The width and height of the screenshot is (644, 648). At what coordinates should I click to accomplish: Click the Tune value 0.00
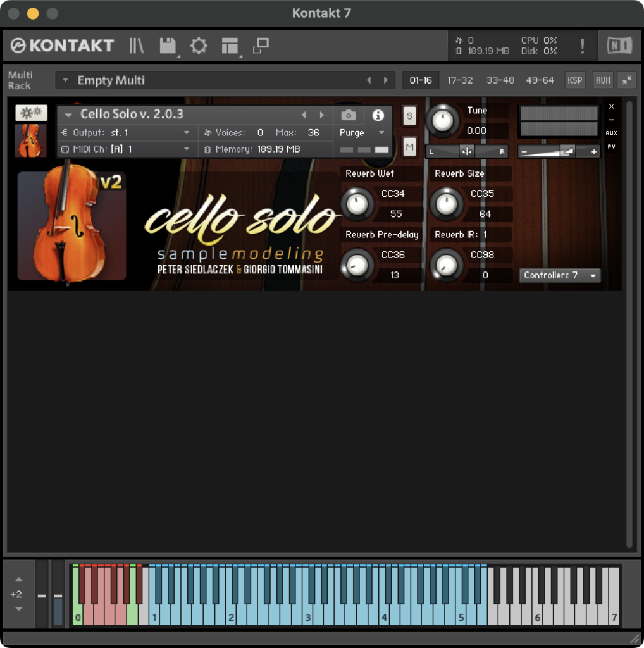coord(476,130)
